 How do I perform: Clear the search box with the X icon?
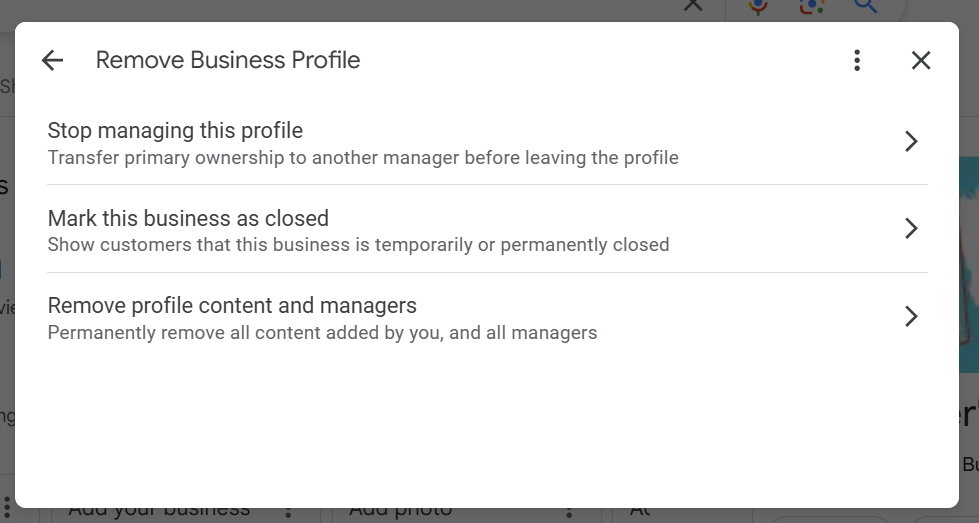point(692,6)
